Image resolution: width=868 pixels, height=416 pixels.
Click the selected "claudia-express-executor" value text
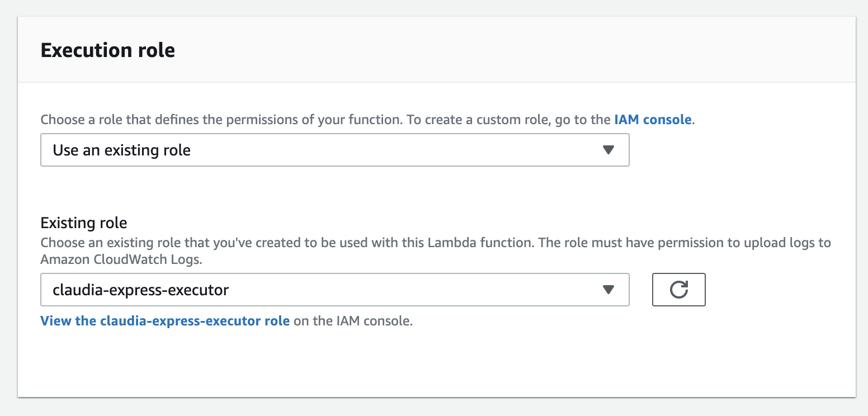(140, 290)
